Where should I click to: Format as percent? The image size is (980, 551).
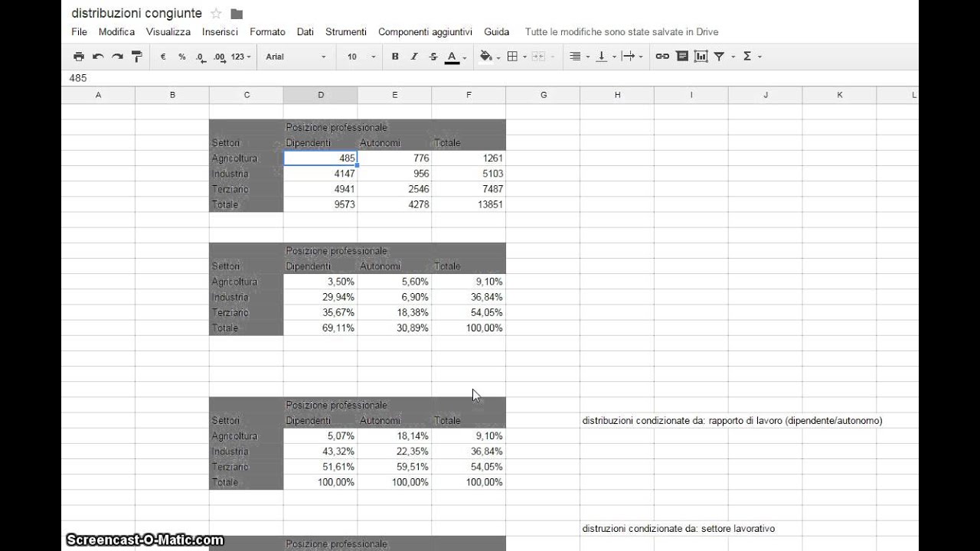click(181, 57)
